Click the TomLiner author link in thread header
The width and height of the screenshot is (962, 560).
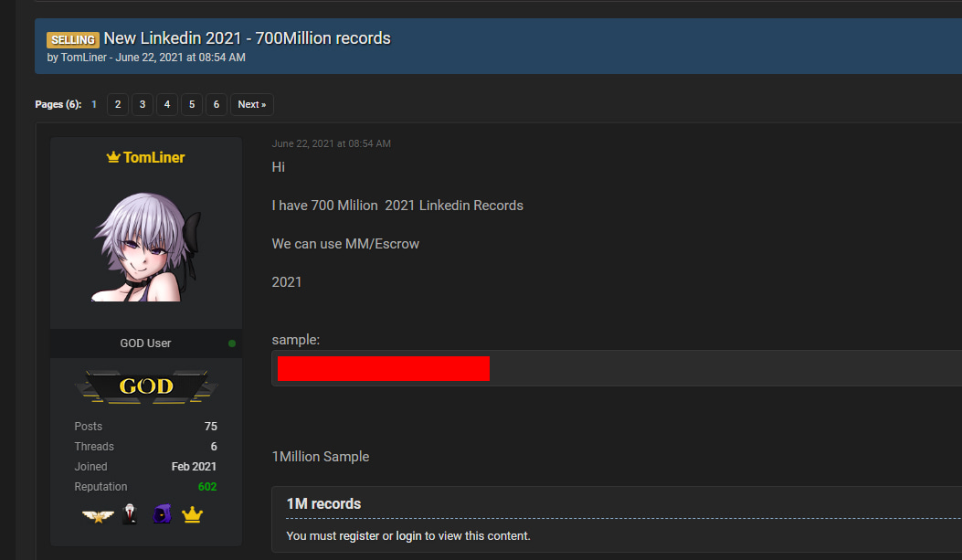83,57
